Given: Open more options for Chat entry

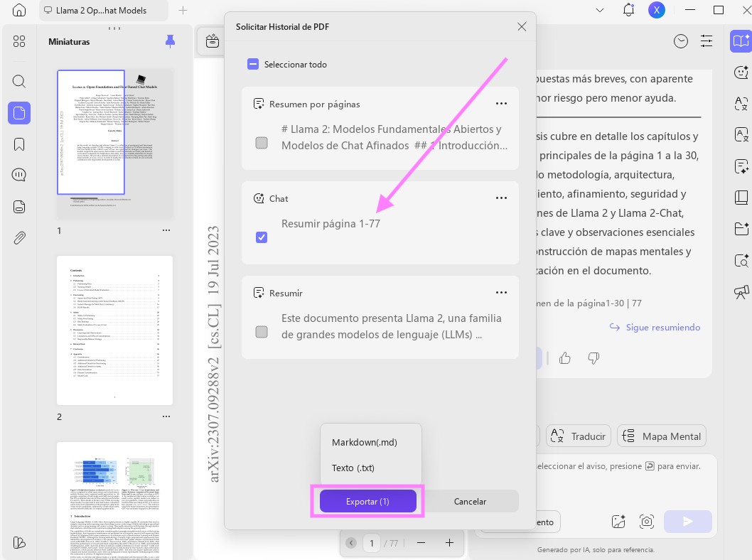Looking at the screenshot, I should (x=501, y=198).
